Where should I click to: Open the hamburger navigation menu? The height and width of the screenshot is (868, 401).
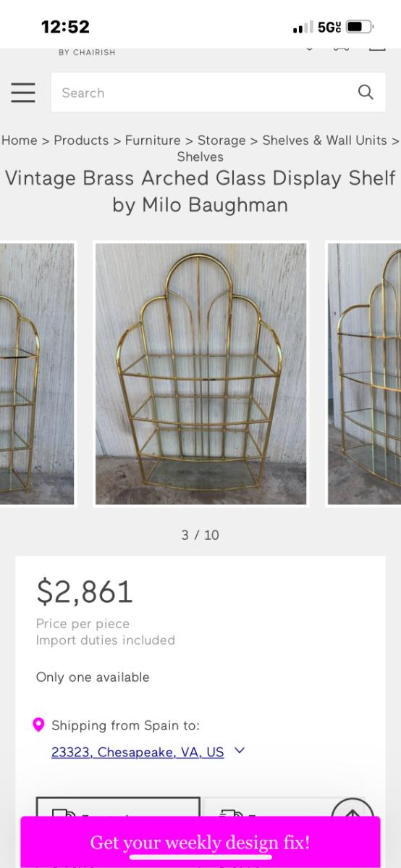(x=23, y=93)
